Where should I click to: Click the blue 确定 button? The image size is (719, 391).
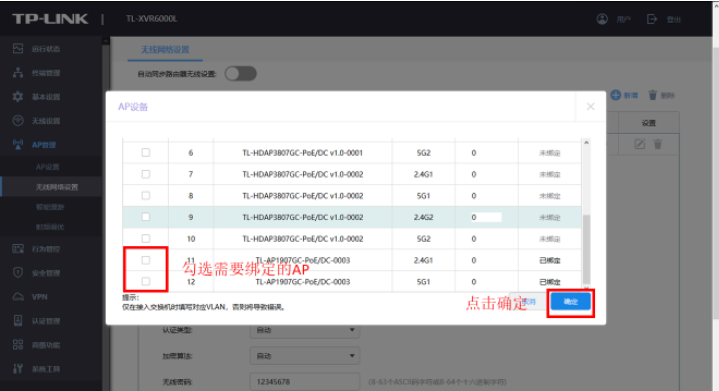571,302
